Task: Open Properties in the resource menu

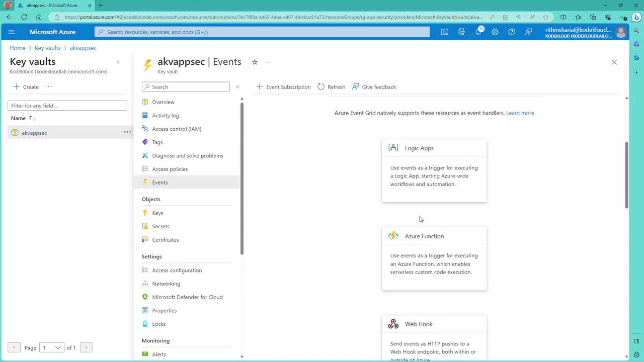Action: tap(164, 311)
